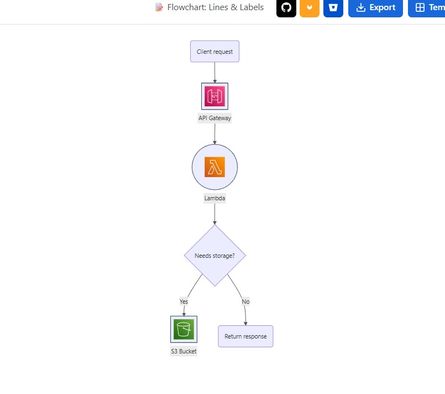Viewport: 445px width, 394px height.
Task: Select the green S3 Bucket icon
Action: point(184,329)
